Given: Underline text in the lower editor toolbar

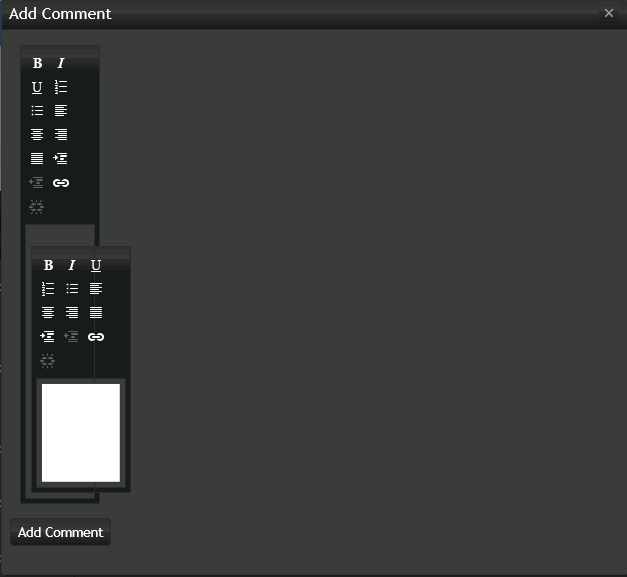Looking at the screenshot, I should (96, 265).
